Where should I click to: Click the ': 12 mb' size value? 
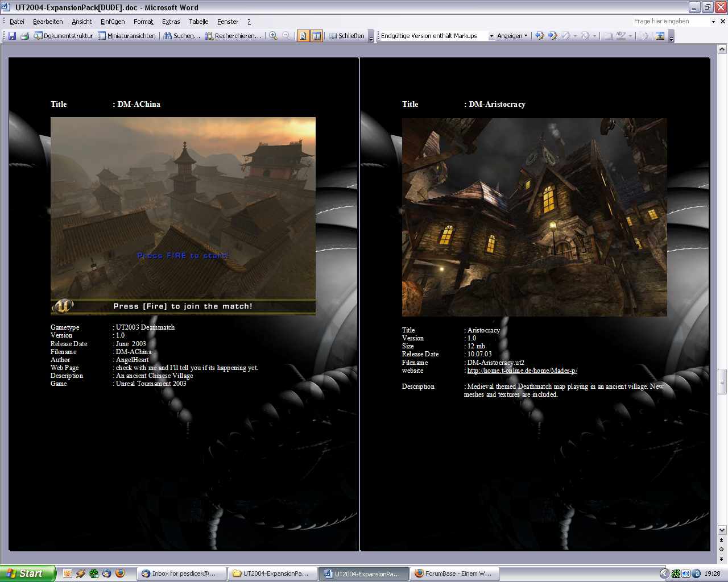pyautogui.click(x=475, y=346)
